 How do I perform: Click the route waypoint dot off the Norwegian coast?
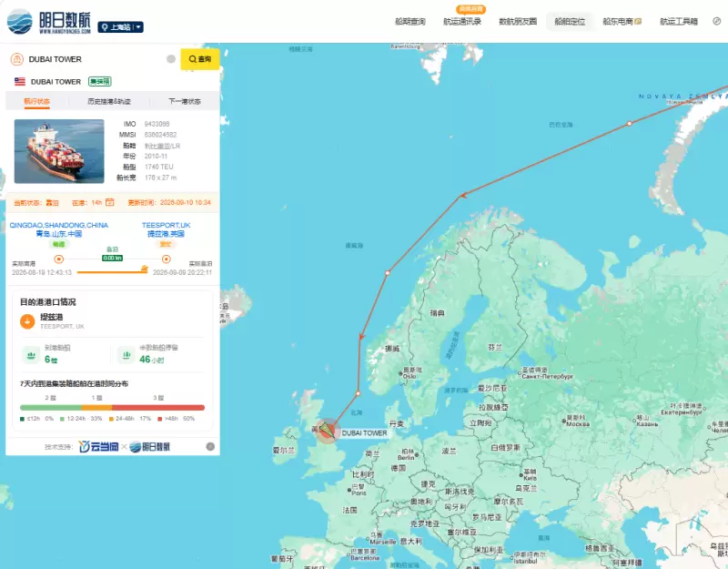click(388, 273)
